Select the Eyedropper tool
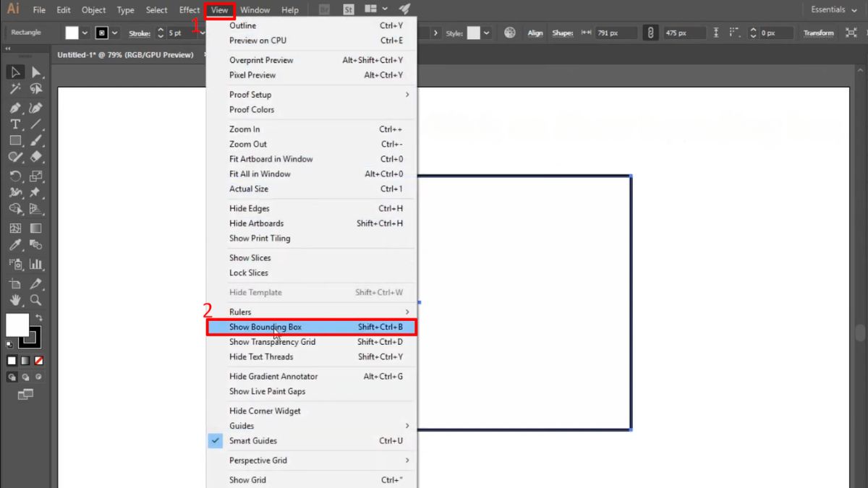Screen dimensions: 868x488 pos(15,246)
